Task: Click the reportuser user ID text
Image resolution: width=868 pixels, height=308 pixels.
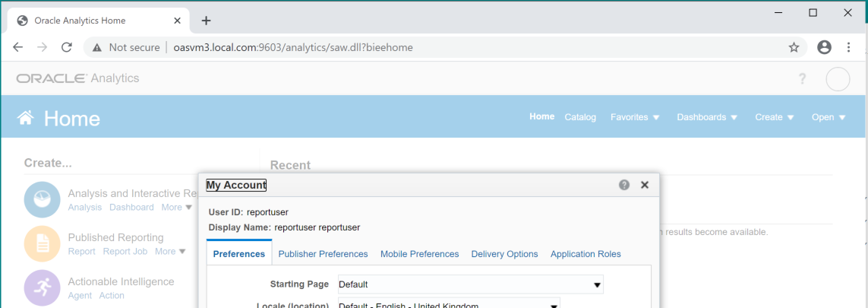Action: (x=267, y=212)
